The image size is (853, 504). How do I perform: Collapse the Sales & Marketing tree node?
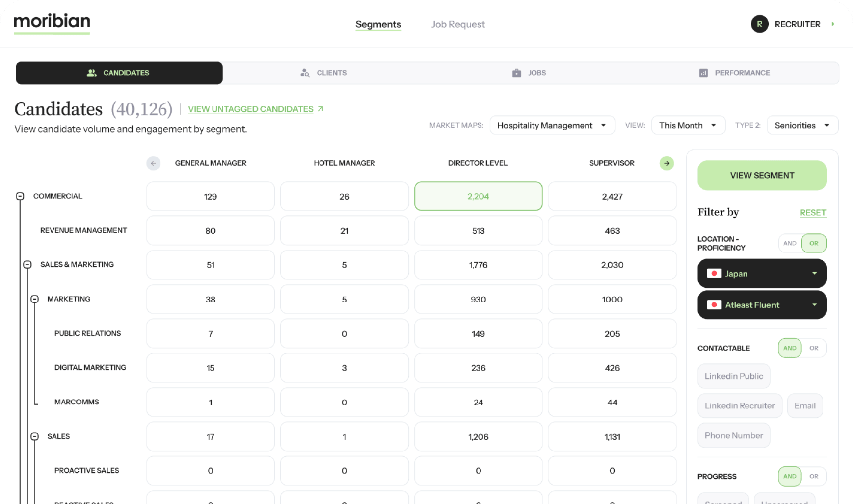pos(27,265)
